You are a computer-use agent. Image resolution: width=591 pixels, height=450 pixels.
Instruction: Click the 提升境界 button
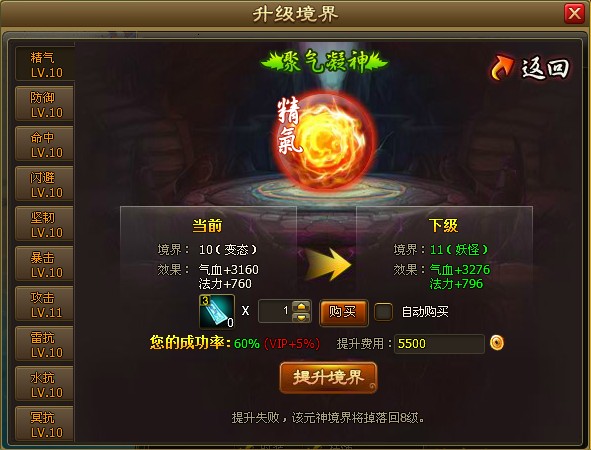coord(328,377)
